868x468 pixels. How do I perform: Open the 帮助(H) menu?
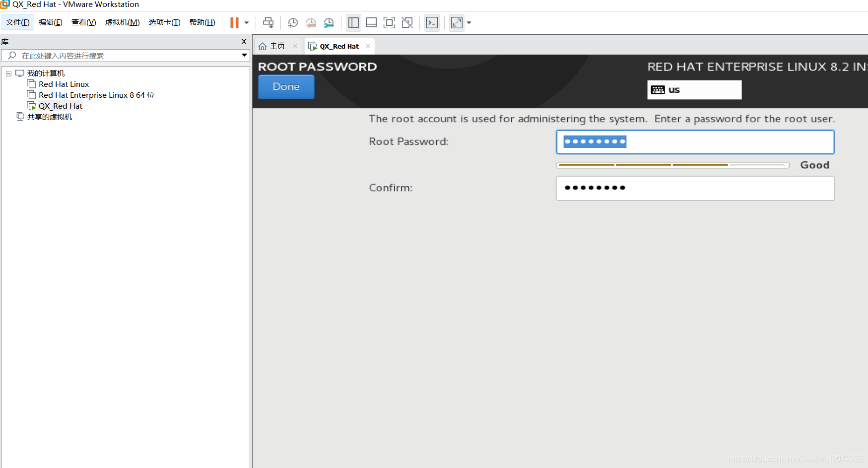(x=202, y=22)
